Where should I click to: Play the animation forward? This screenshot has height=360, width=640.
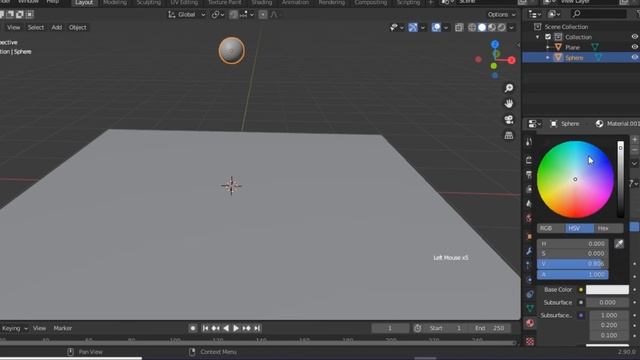pos(236,328)
